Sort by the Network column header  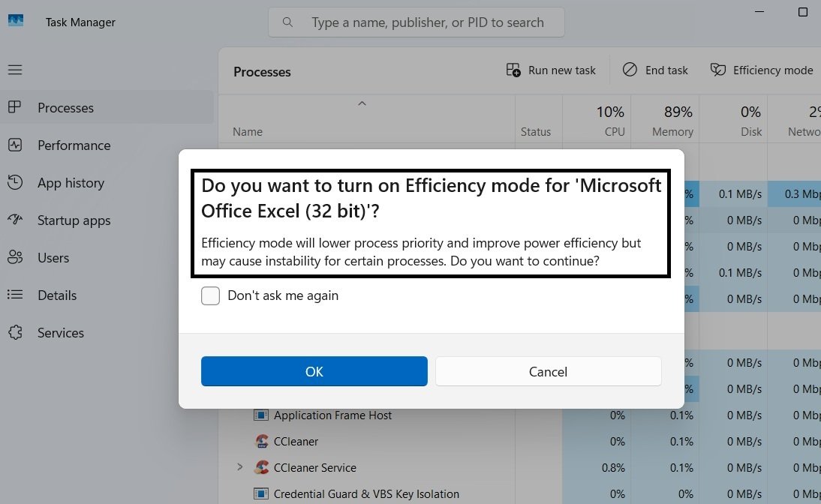click(804, 132)
